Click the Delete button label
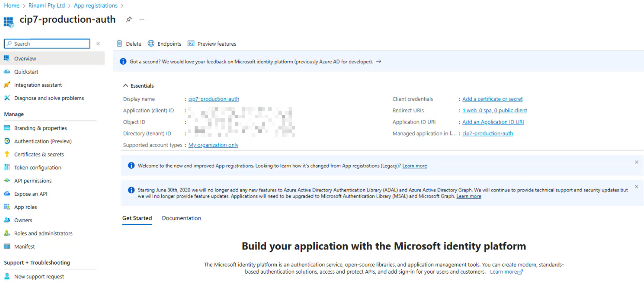This screenshot has width=644, height=283. click(134, 44)
